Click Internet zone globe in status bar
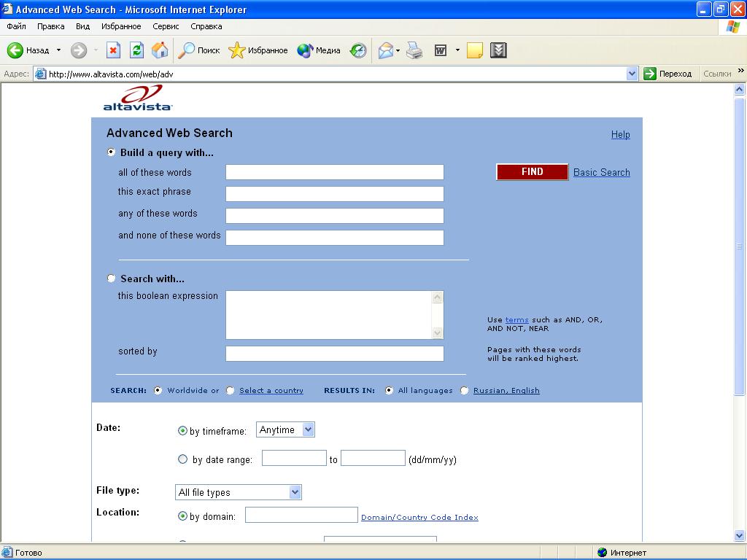The height and width of the screenshot is (560, 747). (x=602, y=553)
